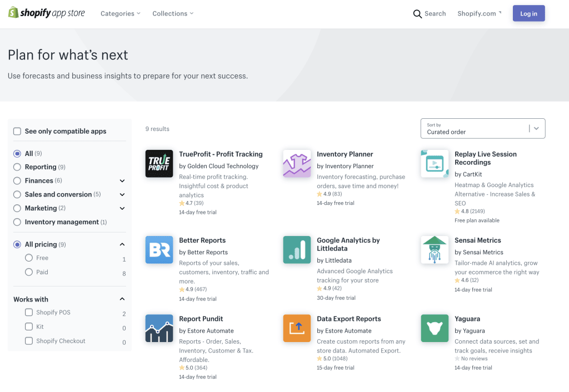569x392 pixels.
Task: Select the All (9) category radio
Action: pyautogui.click(x=17, y=154)
